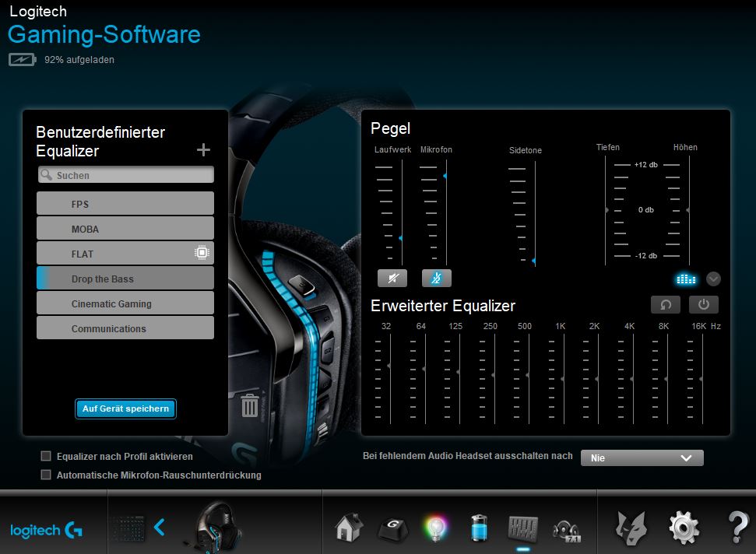The height and width of the screenshot is (554, 756).
Task: Choose the FLAT equalizer preset
Action: (125, 254)
